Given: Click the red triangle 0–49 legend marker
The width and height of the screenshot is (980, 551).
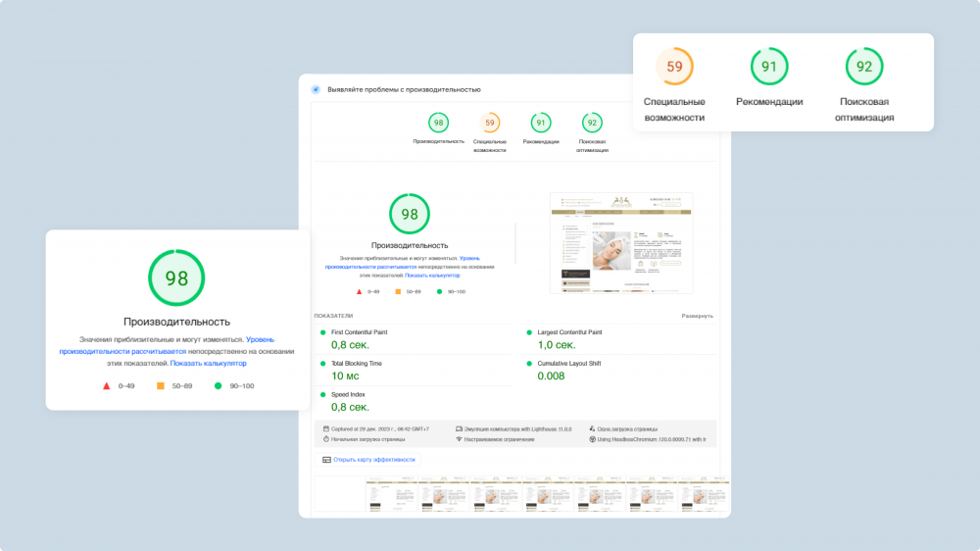Looking at the screenshot, I should pos(106,386).
